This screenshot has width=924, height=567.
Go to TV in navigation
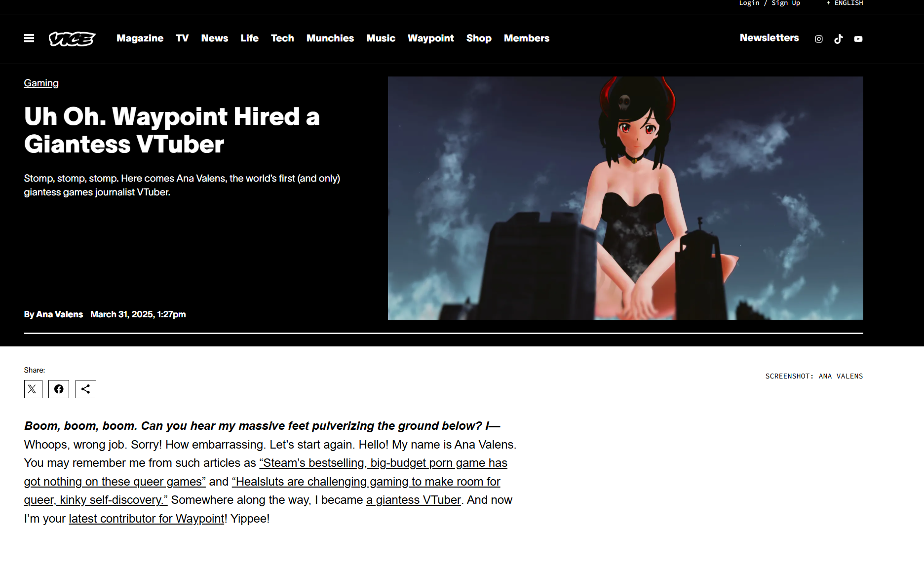point(182,38)
